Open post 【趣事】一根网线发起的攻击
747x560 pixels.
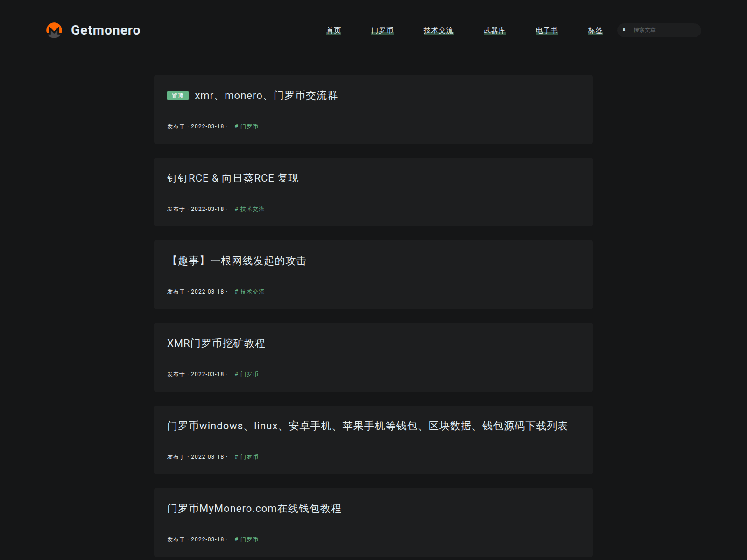(x=237, y=261)
